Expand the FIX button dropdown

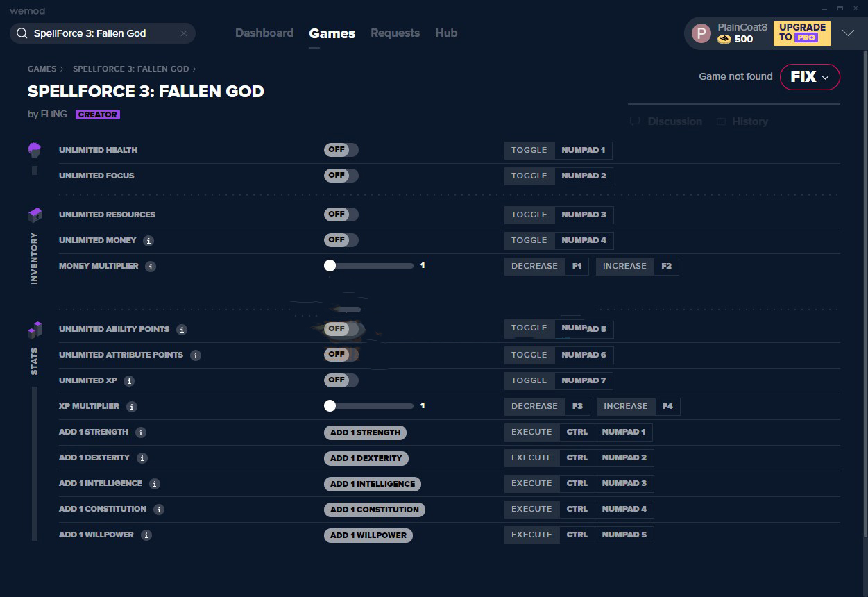[825, 78]
